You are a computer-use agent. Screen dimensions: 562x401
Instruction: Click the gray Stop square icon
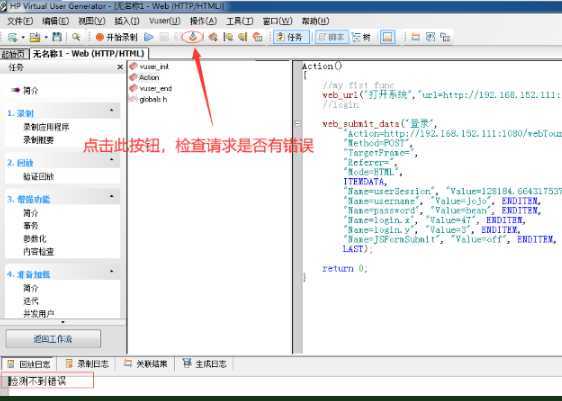click(x=164, y=37)
